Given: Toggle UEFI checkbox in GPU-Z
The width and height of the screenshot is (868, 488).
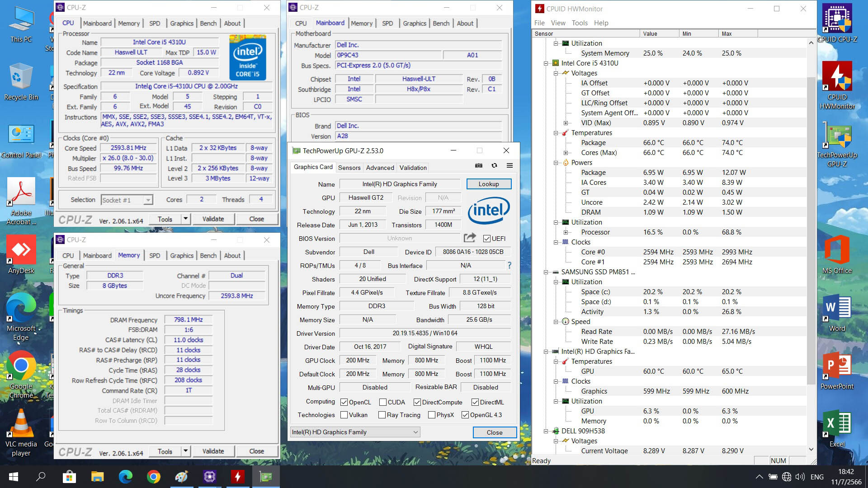Looking at the screenshot, I should tap(487, 239).
